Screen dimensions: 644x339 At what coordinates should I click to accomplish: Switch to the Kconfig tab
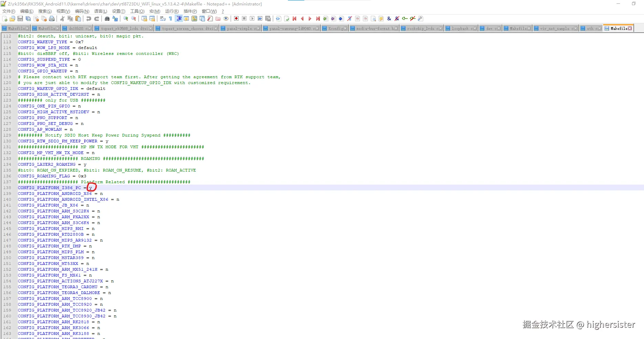[335, 28]
